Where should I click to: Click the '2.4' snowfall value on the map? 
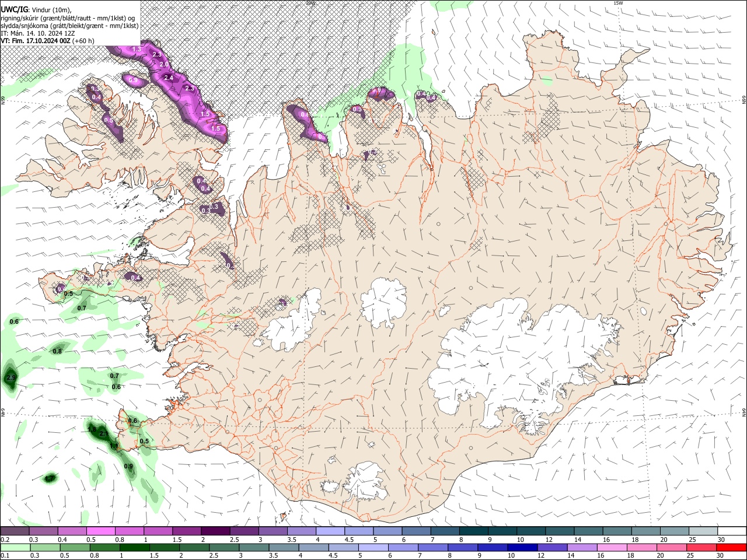pos(169,78)
